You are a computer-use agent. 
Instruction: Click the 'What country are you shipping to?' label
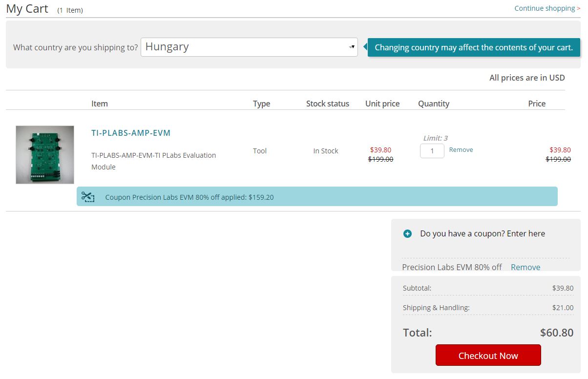coord(76,47)
